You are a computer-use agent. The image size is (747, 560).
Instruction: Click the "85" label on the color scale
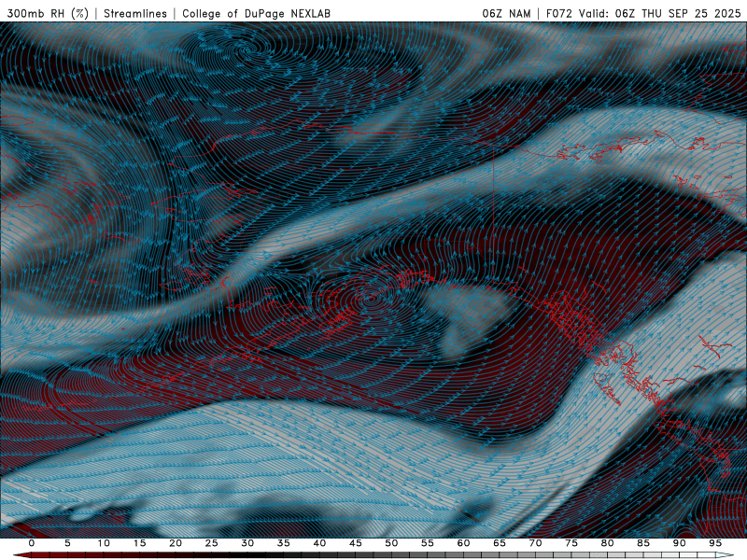click(643, 543)
